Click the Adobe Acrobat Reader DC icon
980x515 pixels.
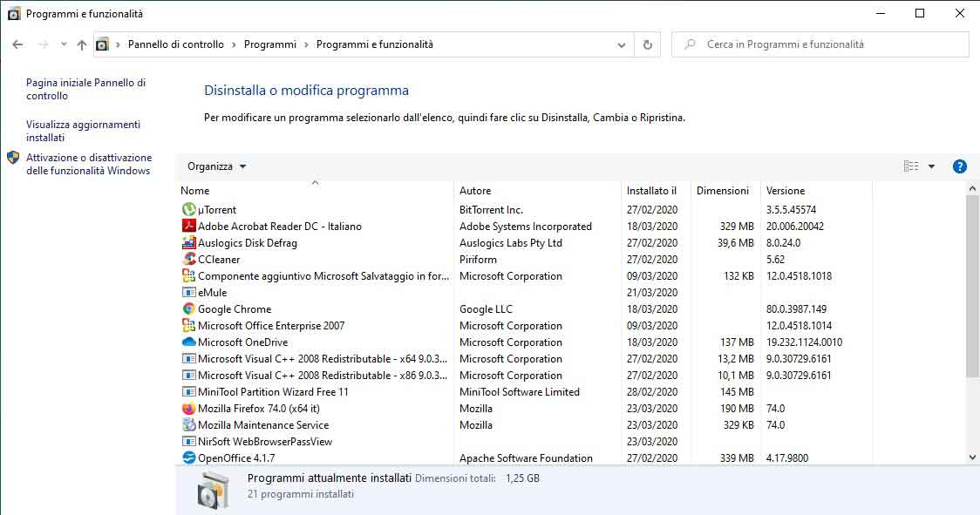(188, 226)
